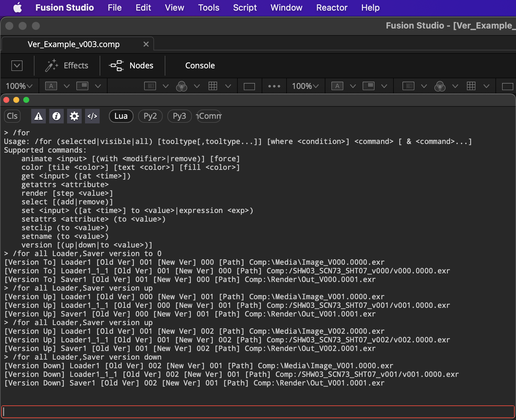Click left viewer A buffer icon
The width and height of the screenshot is (516, 420).
point(51,86)
